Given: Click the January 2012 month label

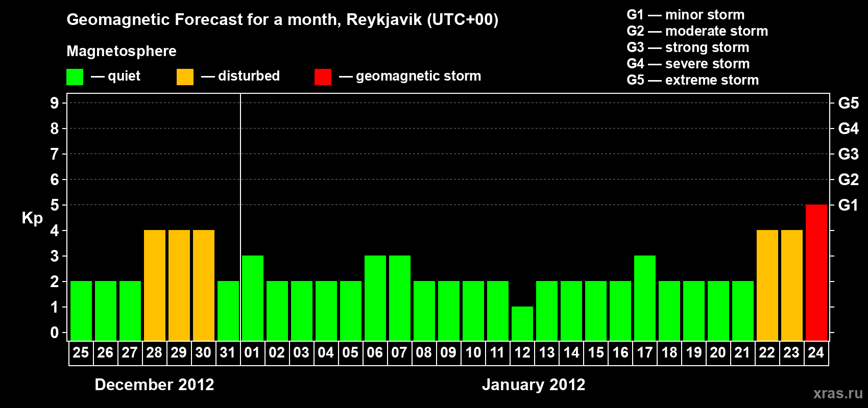Looking at the screenshot, I should pyautogui.click(x=534, y=385).
